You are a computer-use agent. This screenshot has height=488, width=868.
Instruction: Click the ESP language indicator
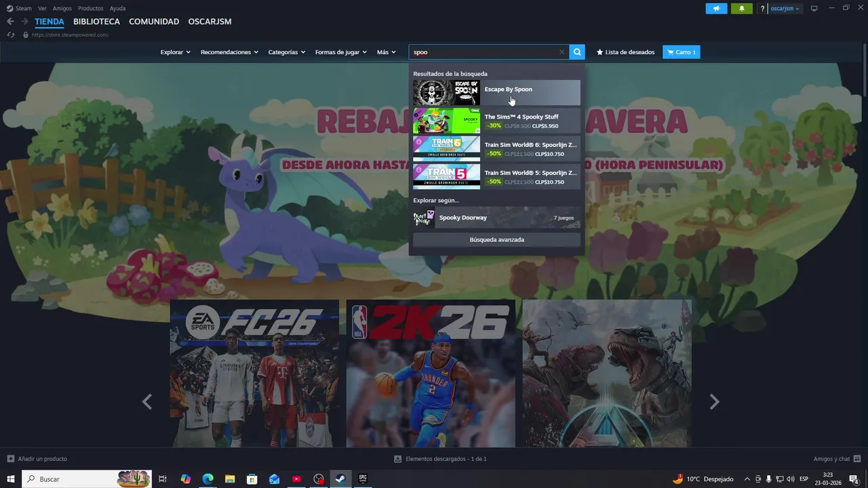tap(804, 479)
